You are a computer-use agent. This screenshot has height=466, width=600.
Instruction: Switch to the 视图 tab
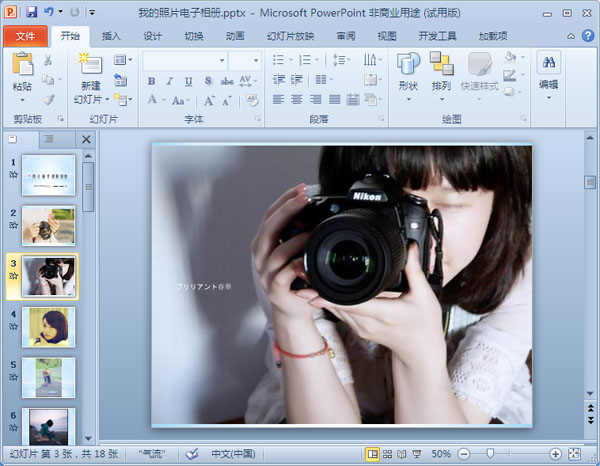pyautogui.click(x=387, y=36)
